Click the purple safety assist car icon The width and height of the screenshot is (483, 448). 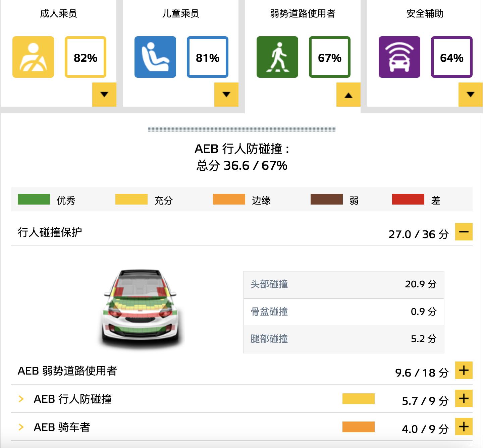pyautogui.click(x=399, y=57)
